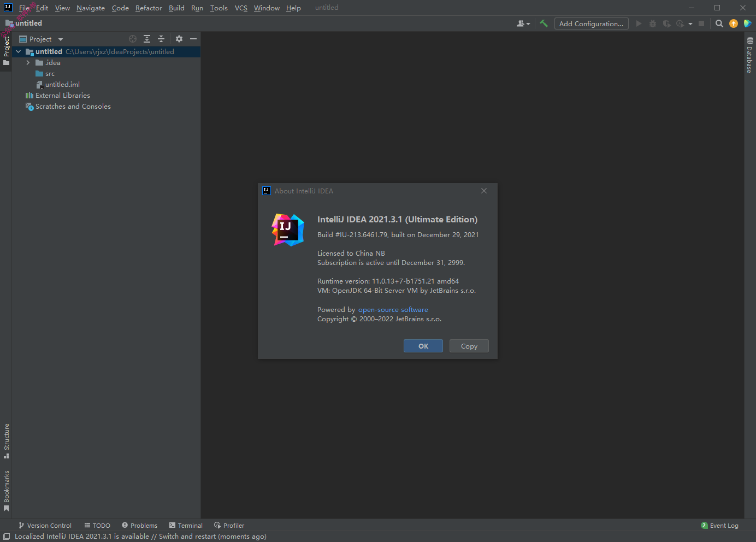Click Licensed to China NB text
This screenshot has width=756, height=542.
tap(351, 254)
